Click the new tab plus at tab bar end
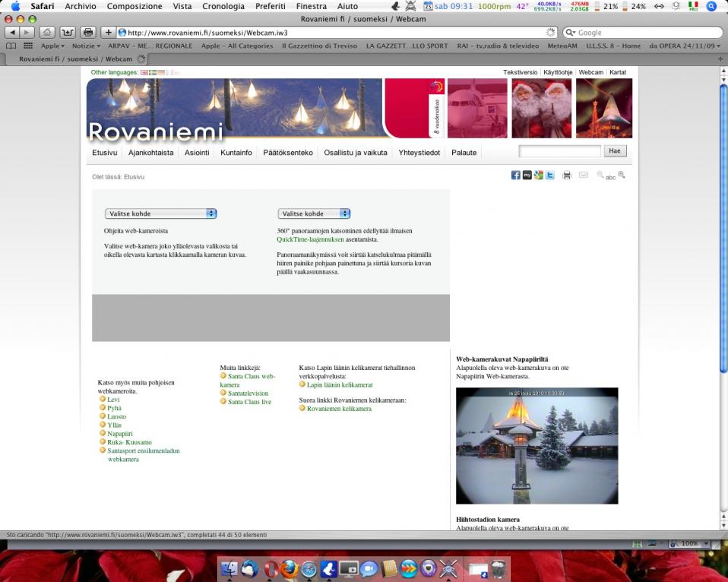The width and height of the screenshot is (728, 582). click(x=720, y=59)
